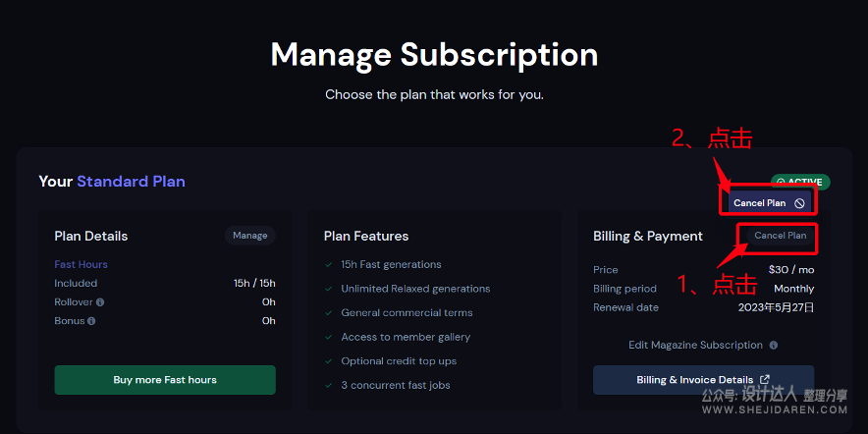Viewport: 868px width, 434px height.
Task: Click checkmark beside 15h Fast generations
Action: pos(329,264)
